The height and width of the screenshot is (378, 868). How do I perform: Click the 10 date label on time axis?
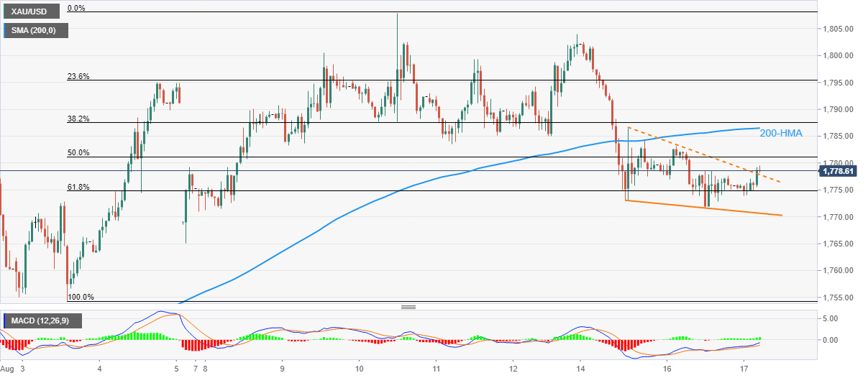click(359, 367)
